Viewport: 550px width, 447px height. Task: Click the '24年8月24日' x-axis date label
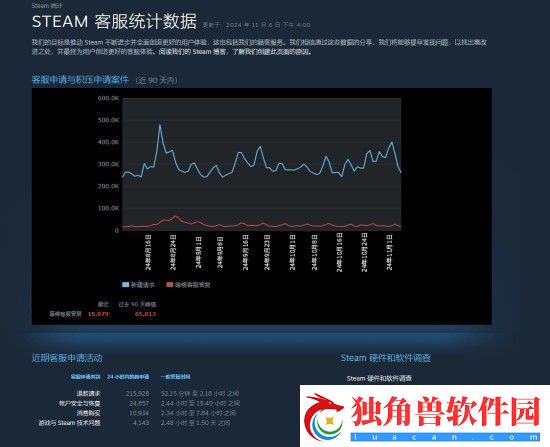coord(173,252)
